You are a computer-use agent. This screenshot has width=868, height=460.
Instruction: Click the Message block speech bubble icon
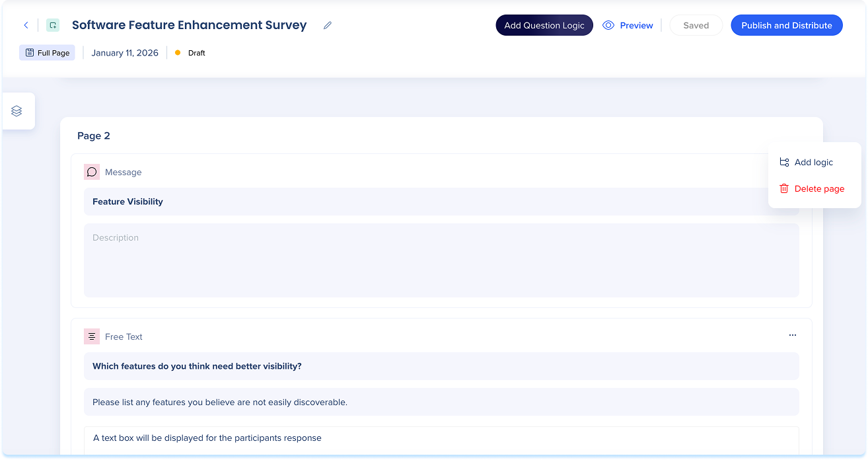pos(92,172)
